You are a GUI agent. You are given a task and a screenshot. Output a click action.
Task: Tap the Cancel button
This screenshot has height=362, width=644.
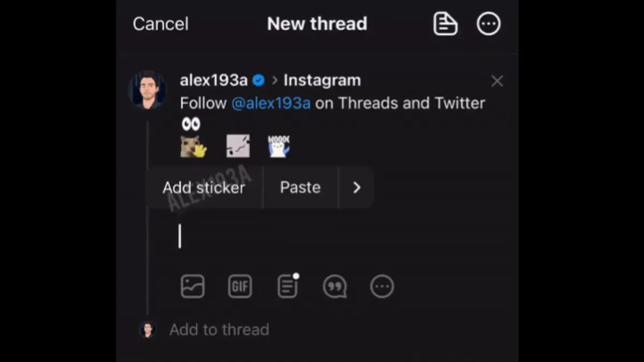(x=160, y=24)
